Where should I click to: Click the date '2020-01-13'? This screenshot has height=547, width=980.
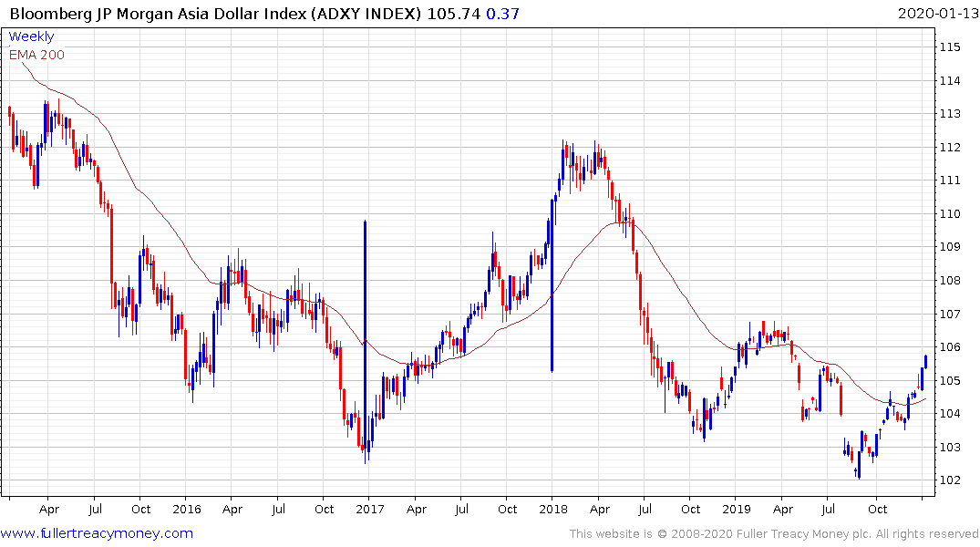pos(937,14)
